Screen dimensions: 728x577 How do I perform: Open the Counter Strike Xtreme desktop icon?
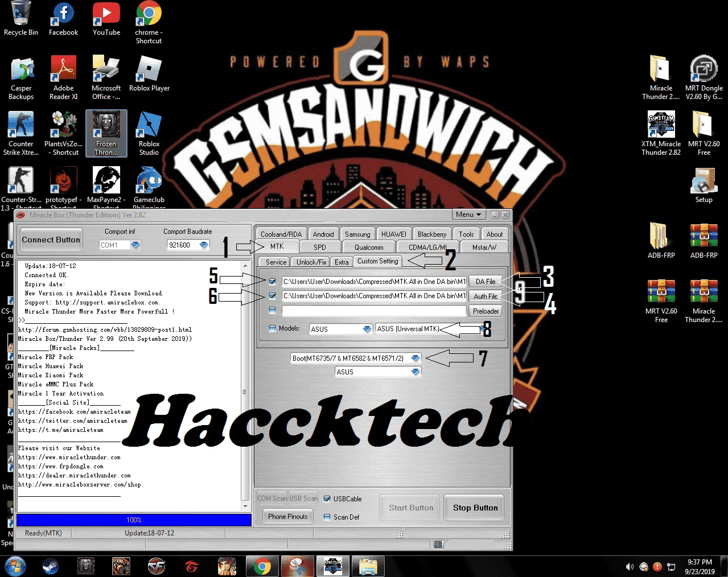tap(21, 134)
